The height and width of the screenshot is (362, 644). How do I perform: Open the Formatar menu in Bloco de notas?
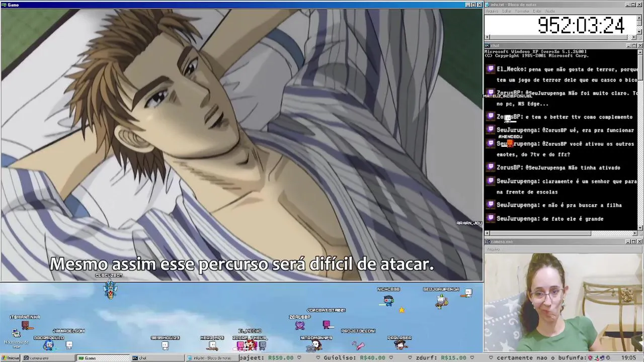(x=522, y=11)
